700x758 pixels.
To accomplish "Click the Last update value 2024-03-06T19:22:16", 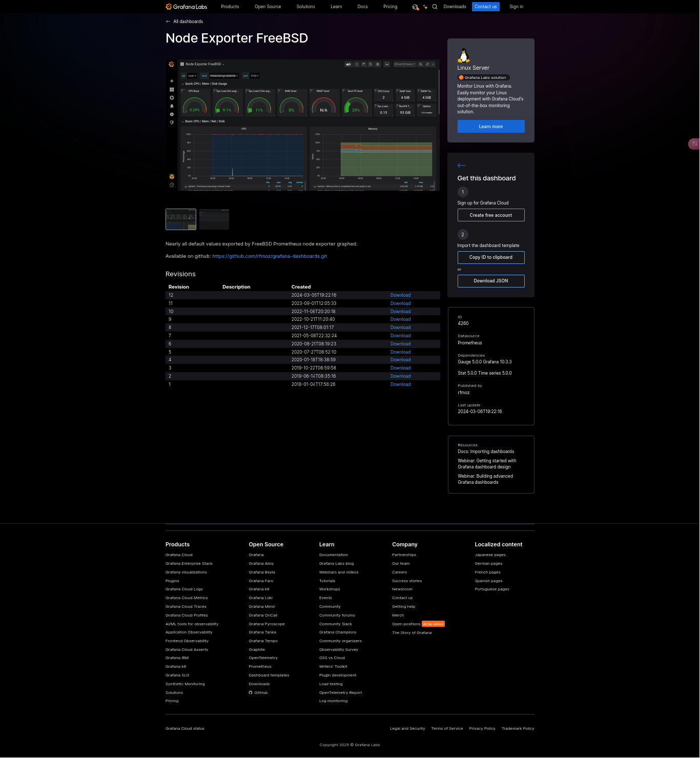I will pyautogui.click(x=480, y=412).
